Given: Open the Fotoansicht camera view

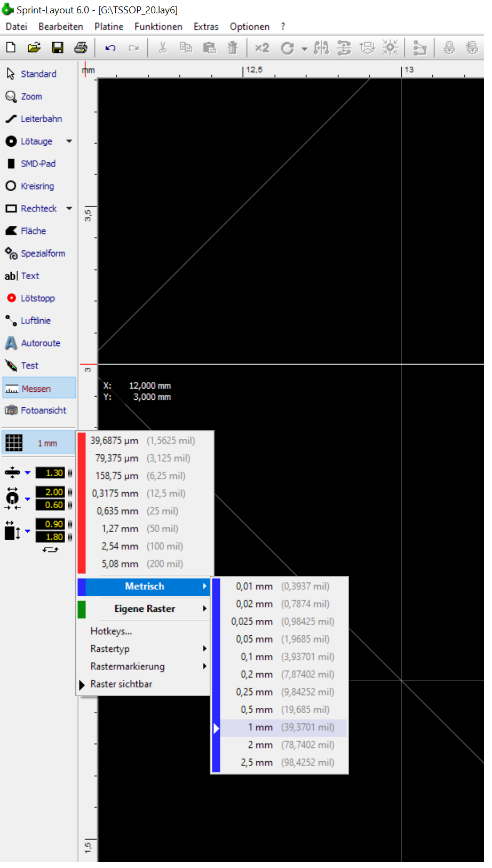Looking at the screenshot, I should pyautogui.click(x=43, y=411).
